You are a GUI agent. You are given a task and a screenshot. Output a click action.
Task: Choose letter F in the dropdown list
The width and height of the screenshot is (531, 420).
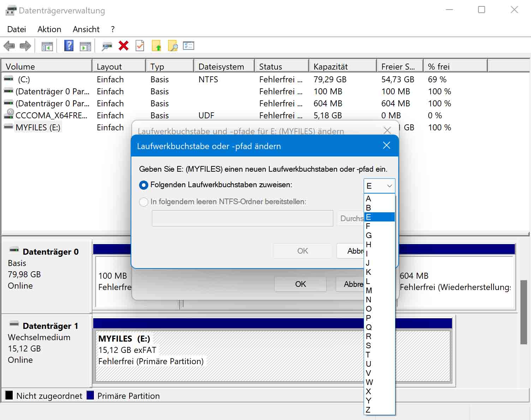coord(379,226)
